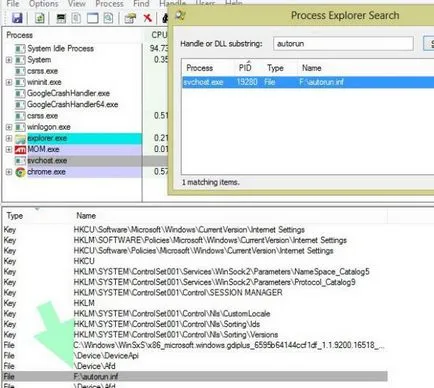Click the GoogleCrashHandler64.exe process icon
434x388 pixels.
click(x=20, y=105)
